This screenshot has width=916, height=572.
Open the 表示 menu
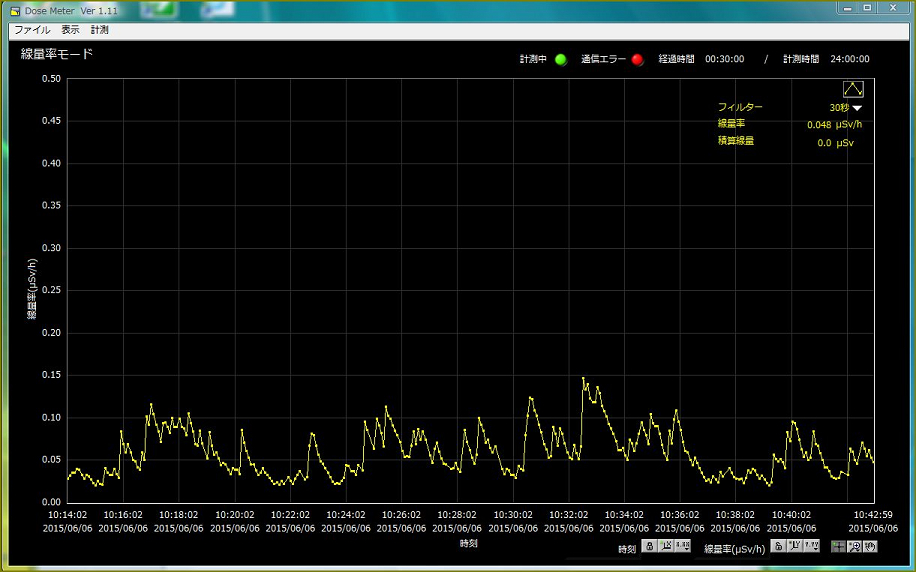tap(70, 30)
